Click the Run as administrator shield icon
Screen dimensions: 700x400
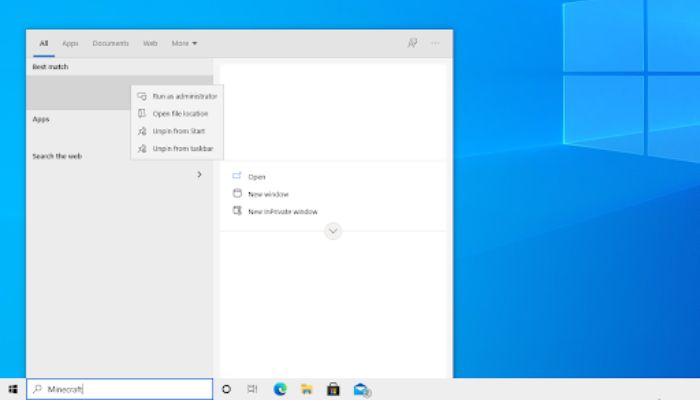point(142,96)
